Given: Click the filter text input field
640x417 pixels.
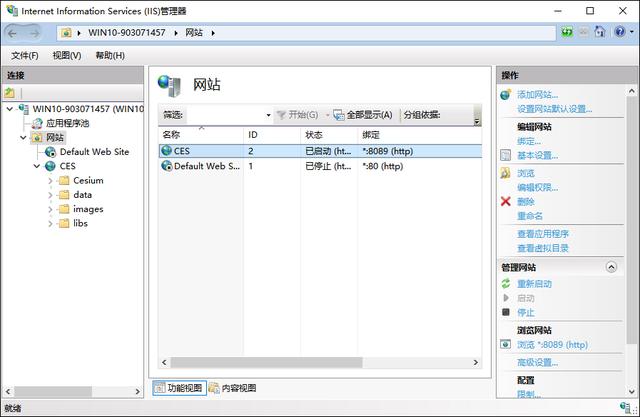Looking at the screenshot, I should pos(225,115).
